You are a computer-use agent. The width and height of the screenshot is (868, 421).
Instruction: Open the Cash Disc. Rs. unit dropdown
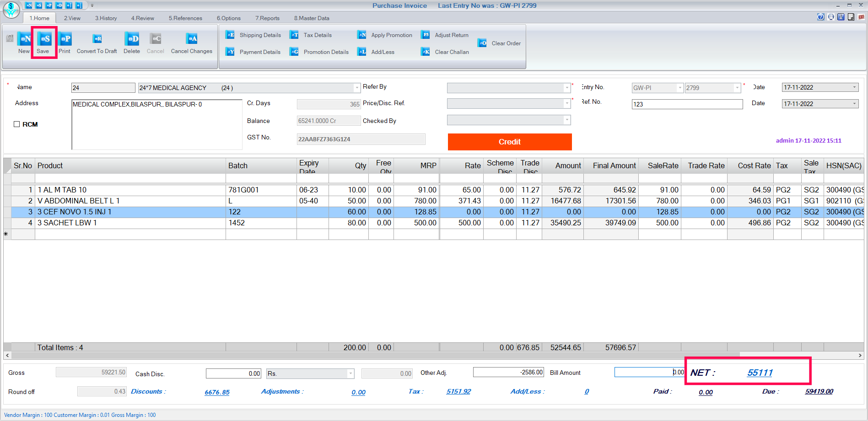point(350,373)
